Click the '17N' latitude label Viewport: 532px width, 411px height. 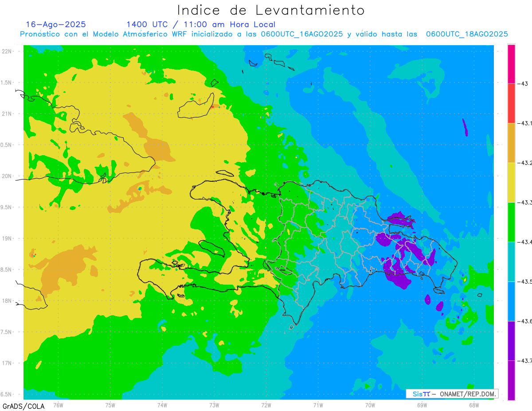[7, 363]
